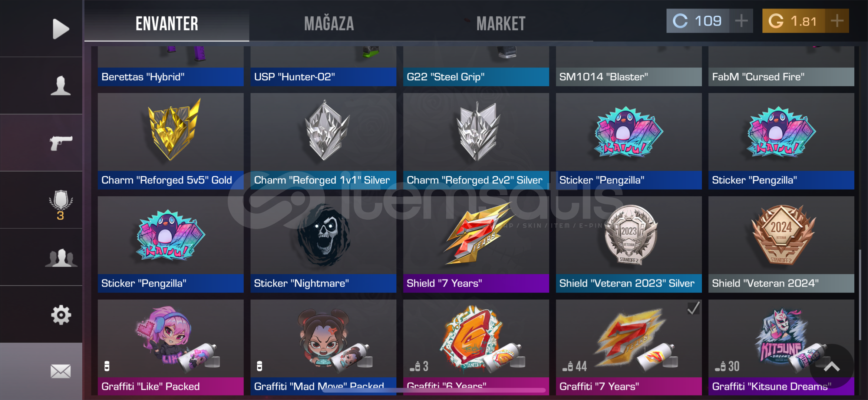Switch to the MAĞAZA tab
The width and height of the screenshot is (868, 400).
click(x=329, y=24)
